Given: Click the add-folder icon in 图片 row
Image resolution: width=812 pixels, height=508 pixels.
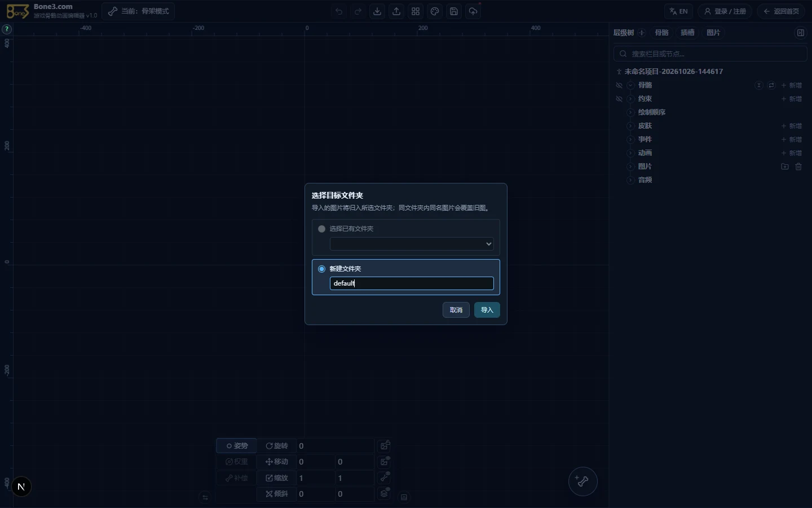Looking at the screenshot, I should pyautogui.click(x=785, y=167).
